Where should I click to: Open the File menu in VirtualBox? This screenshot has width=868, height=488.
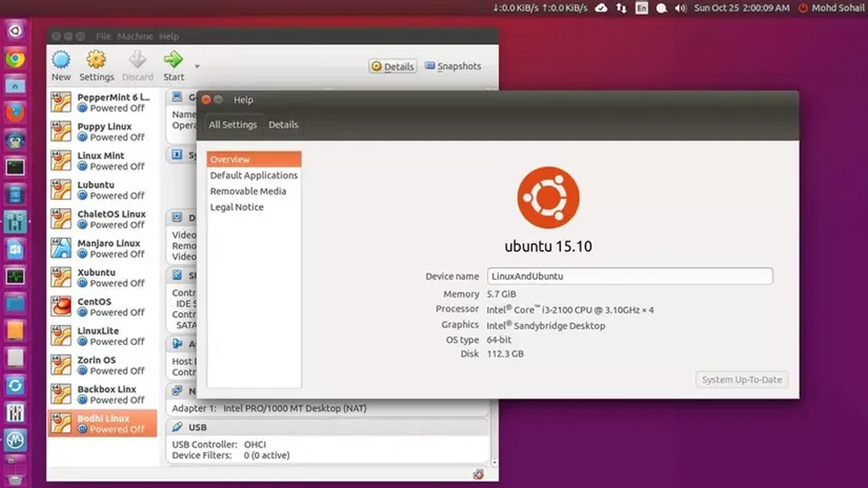click(103, 36)
